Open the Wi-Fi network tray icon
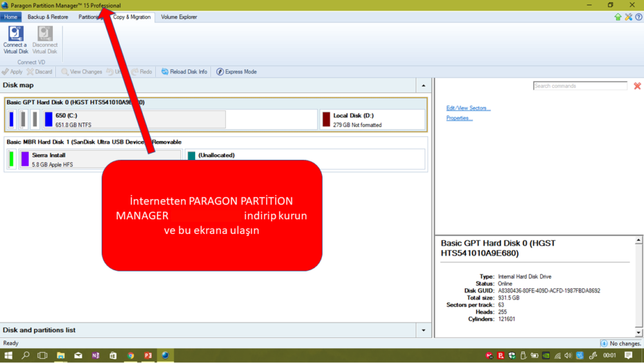The height and width of the screenshot is (363, 644). tap(557, 356)
